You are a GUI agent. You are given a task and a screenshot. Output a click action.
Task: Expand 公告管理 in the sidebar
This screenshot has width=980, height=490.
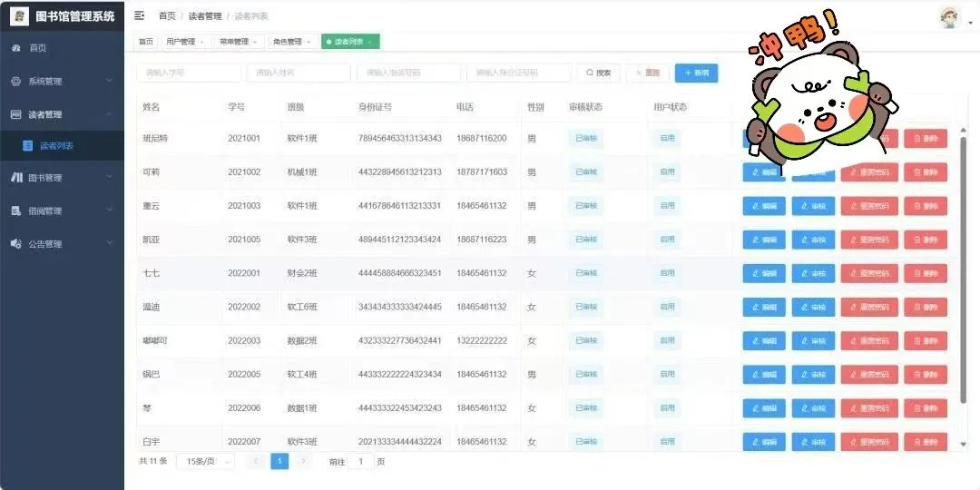pyautogui.click(x=62, y=244)
